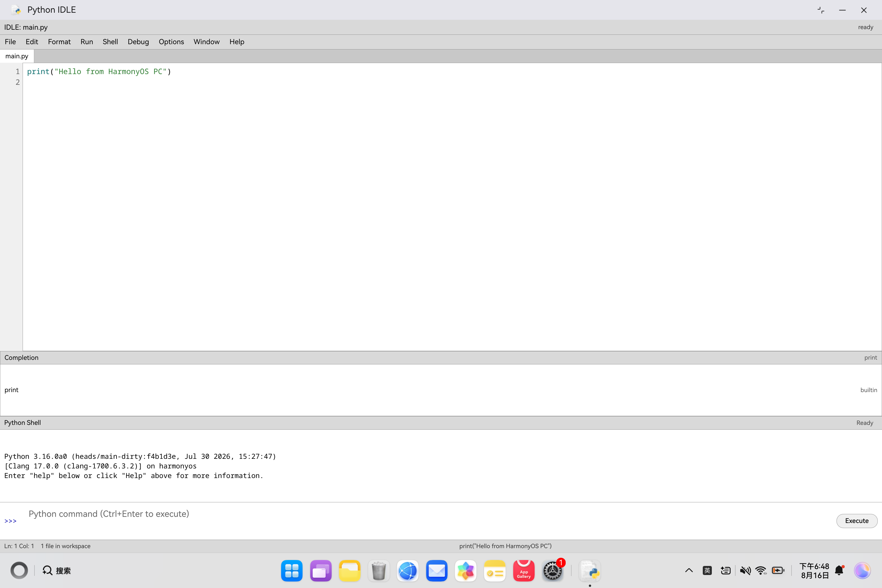The image size is (882, 588).
Task: Restore down the Python IDLE window
Action: [821, 10]
